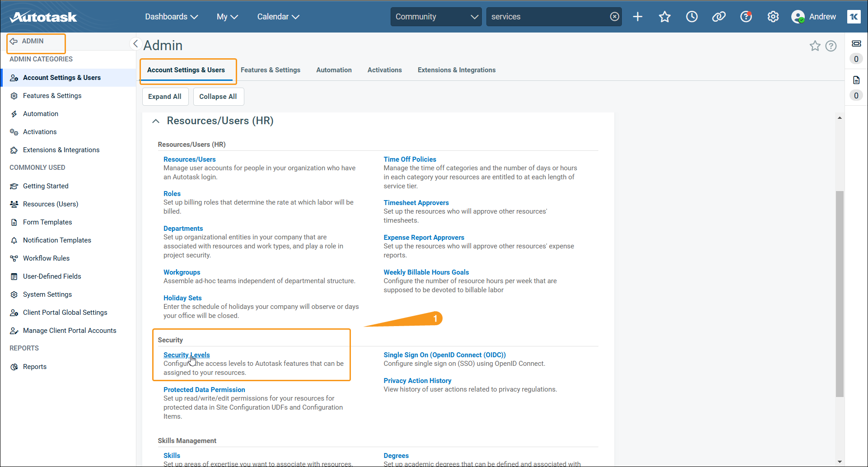The image size is (868, 467).
Task: Open the Bookmarks star in top bar
Action: coord(664,17)
